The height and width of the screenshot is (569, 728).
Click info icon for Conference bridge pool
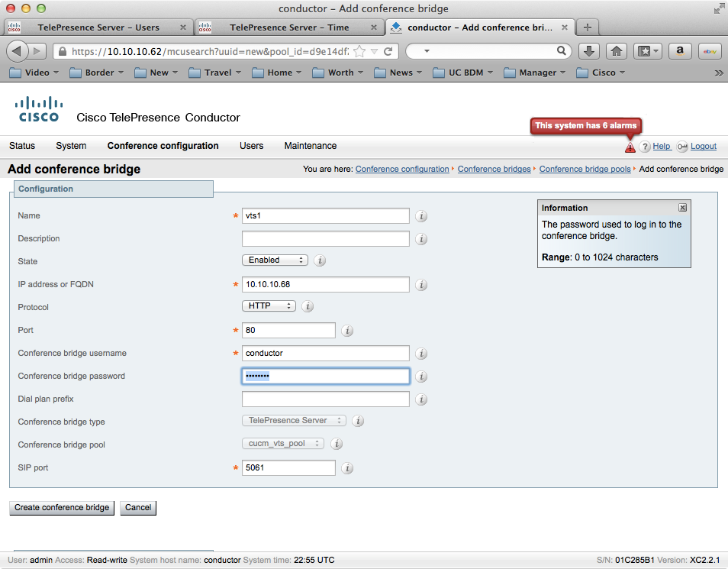(337, 444)
